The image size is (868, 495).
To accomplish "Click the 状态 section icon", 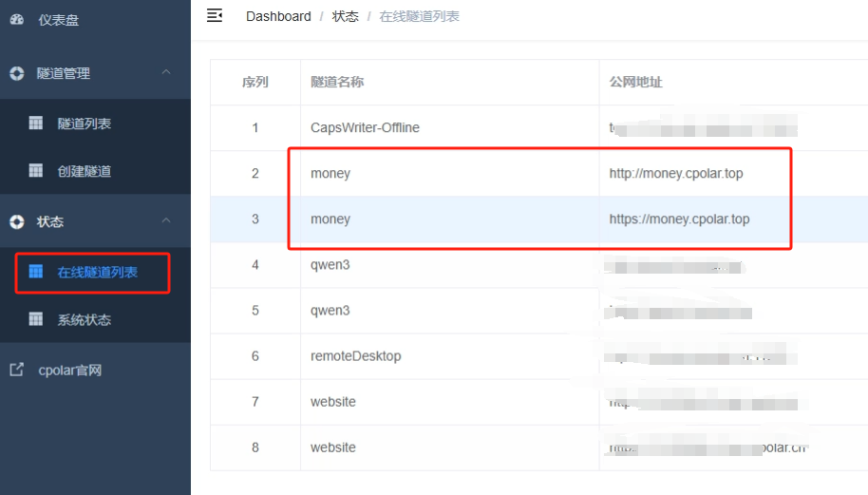I will [16, 221].
